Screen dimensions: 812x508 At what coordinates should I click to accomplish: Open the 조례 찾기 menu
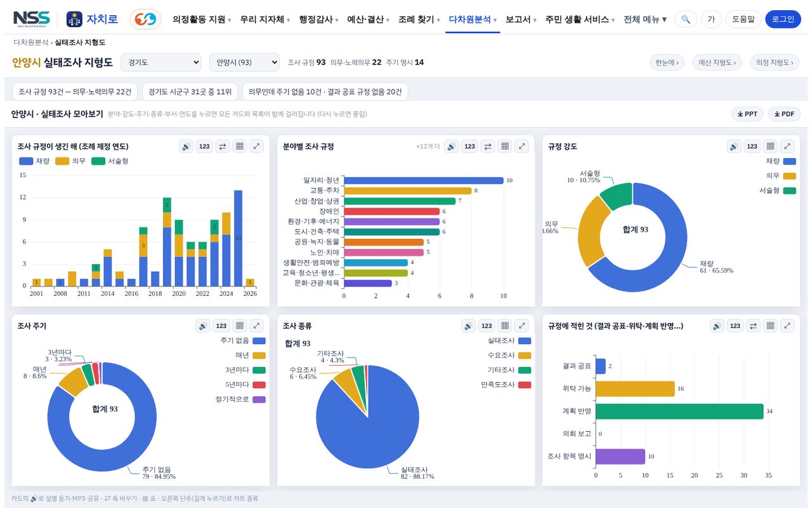(x=419, y=20)
